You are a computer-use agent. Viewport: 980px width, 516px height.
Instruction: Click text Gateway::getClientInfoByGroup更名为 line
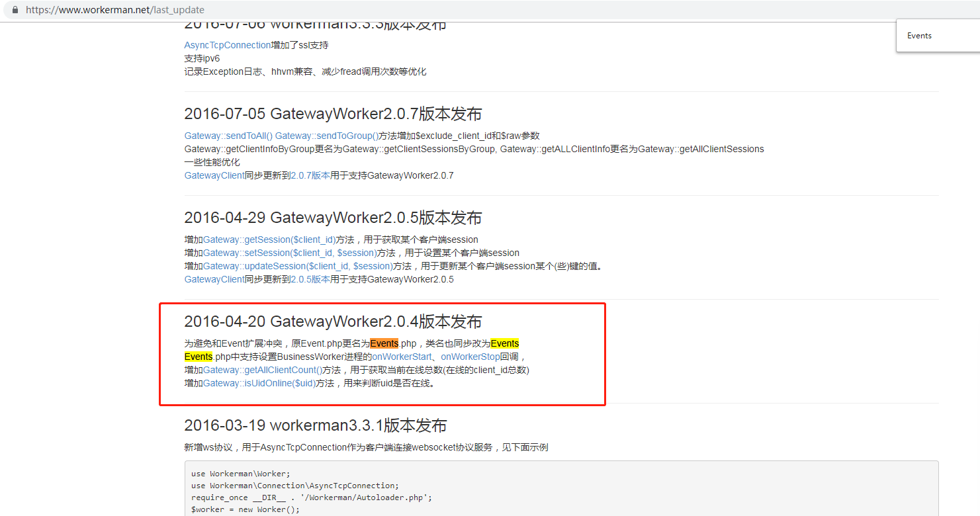[x=474, y=149]
